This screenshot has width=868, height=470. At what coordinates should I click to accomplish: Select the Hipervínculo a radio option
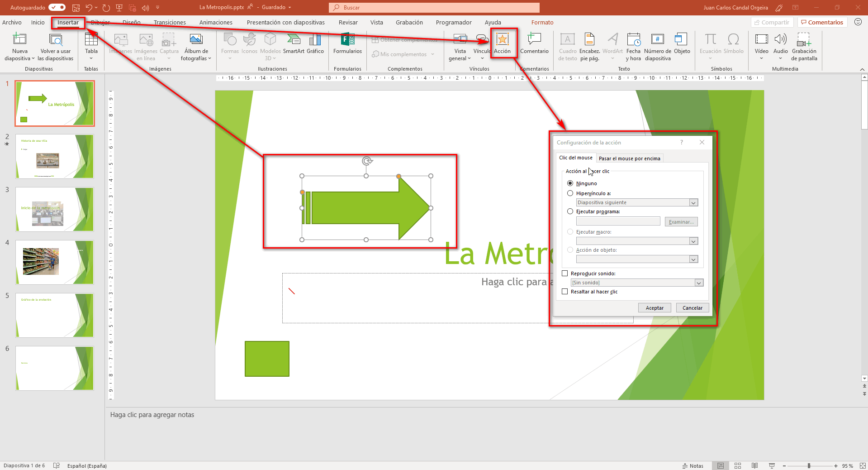point(570,193)
